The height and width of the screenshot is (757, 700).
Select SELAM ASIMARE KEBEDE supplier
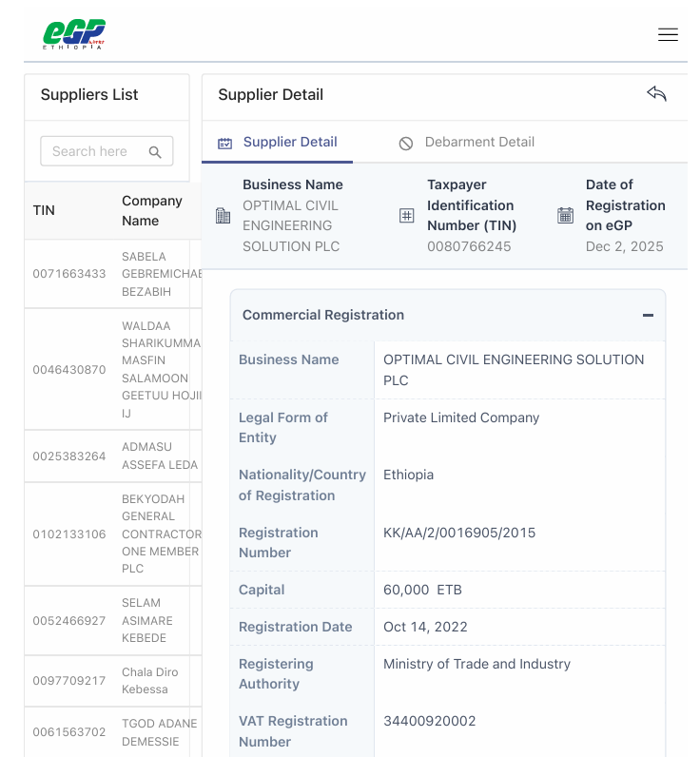(x=113, y=620)
